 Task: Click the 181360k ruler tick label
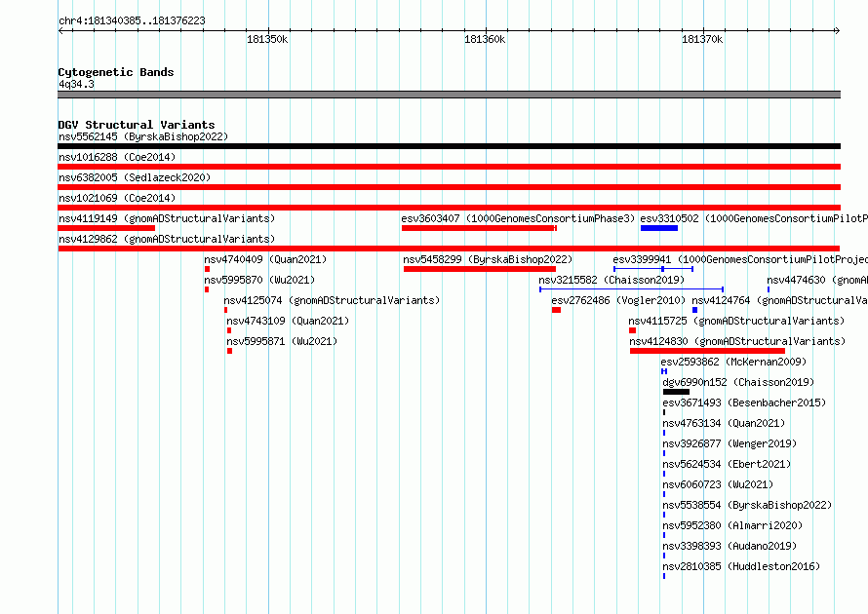485,39
